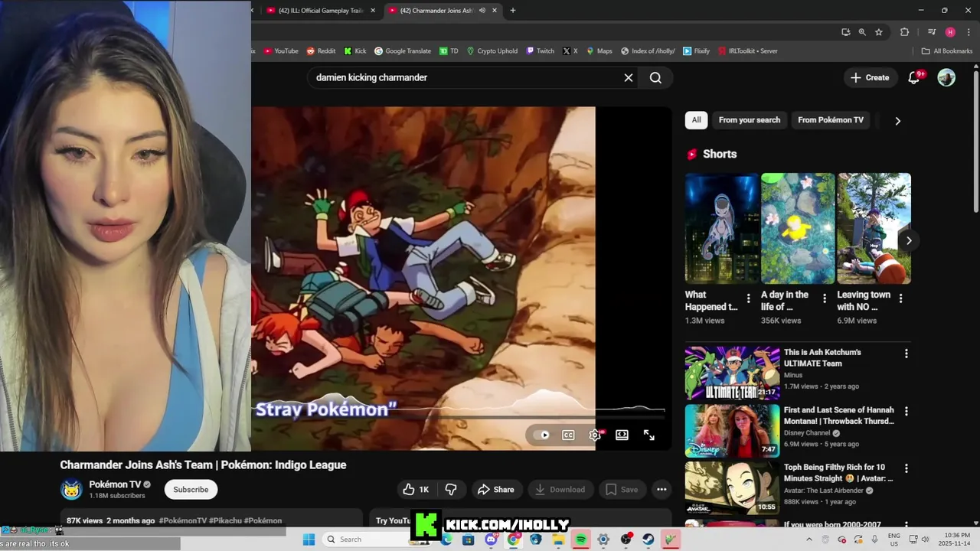The height and width of the screenshot is (551, 980).
Task: Select the From your search chip
Action: click(x=750, y=120)
